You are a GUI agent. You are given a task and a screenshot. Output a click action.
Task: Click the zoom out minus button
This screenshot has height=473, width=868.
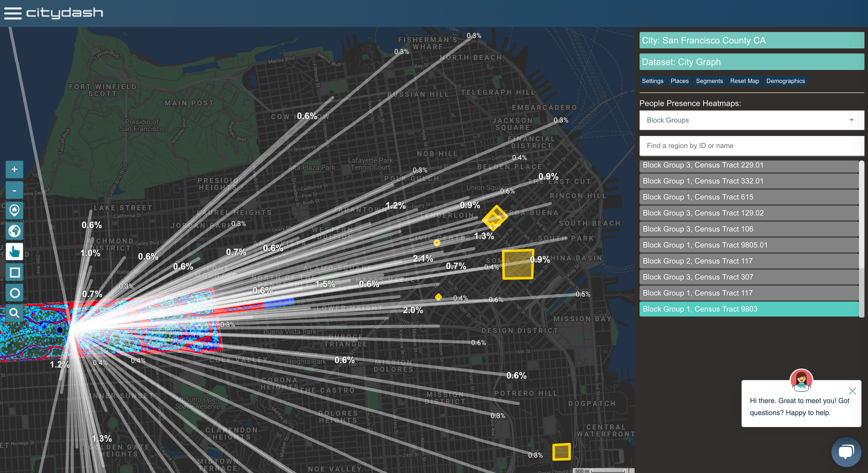click(x=14, y=190)
